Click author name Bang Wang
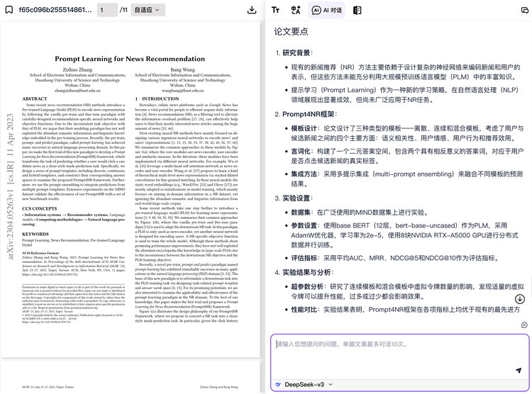 [x=182, y=69]
